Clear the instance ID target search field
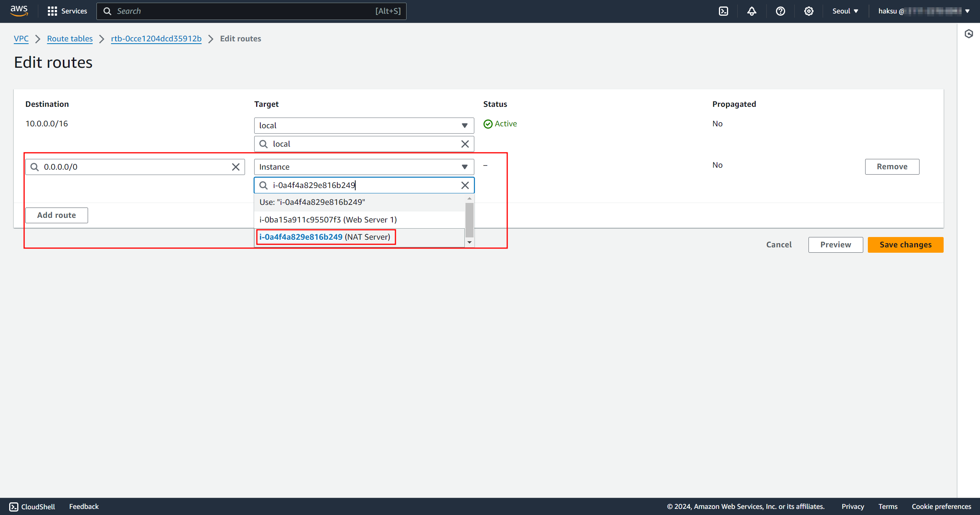Screen dimensions: 980x515 tap(465, 185)
